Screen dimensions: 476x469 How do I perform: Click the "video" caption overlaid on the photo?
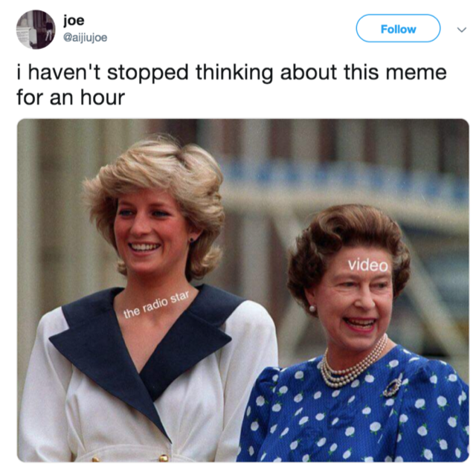coord(368,265)
